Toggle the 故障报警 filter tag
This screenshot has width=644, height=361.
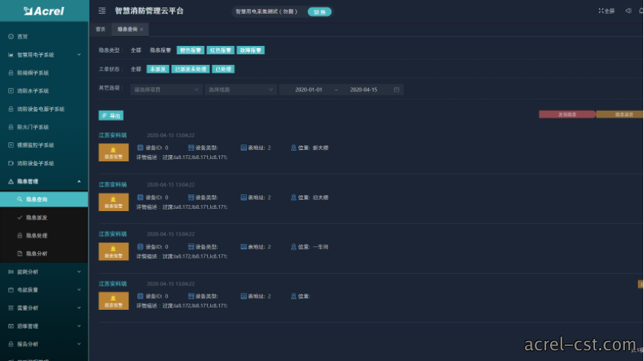(x=251, y=50)
